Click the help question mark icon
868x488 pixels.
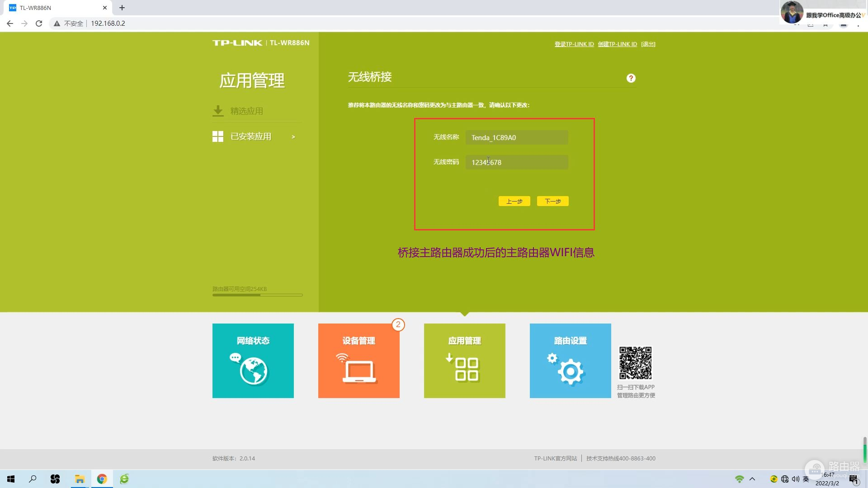coord(631,78)
